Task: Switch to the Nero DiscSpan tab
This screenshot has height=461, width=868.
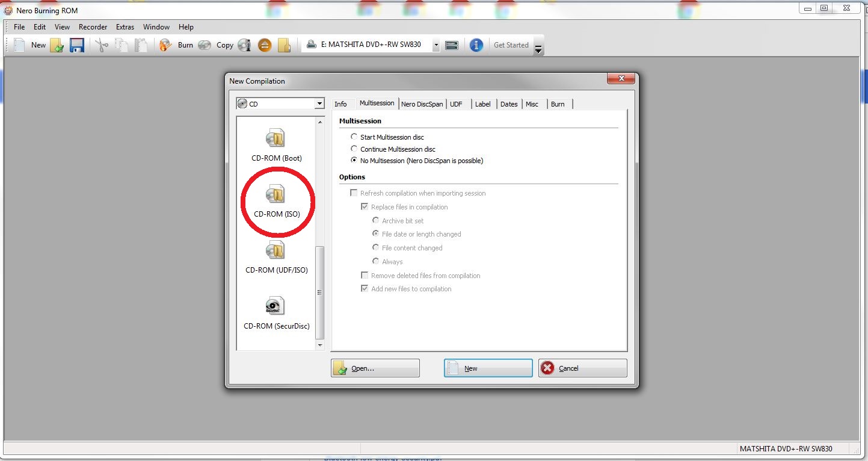Action: click(x=422, y=104)
